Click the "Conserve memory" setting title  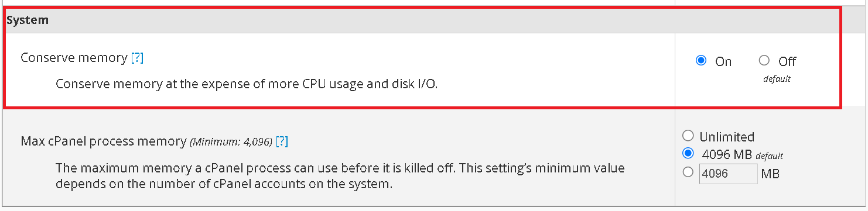74,58
